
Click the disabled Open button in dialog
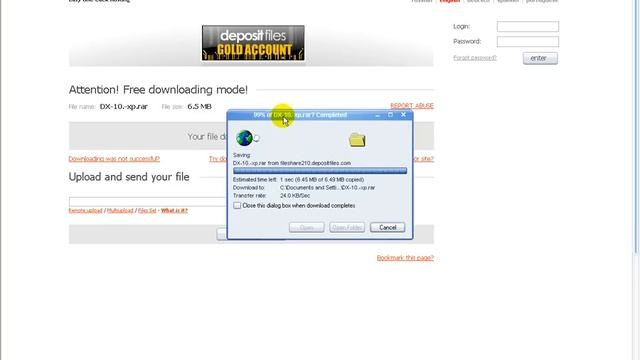point(307,227)
